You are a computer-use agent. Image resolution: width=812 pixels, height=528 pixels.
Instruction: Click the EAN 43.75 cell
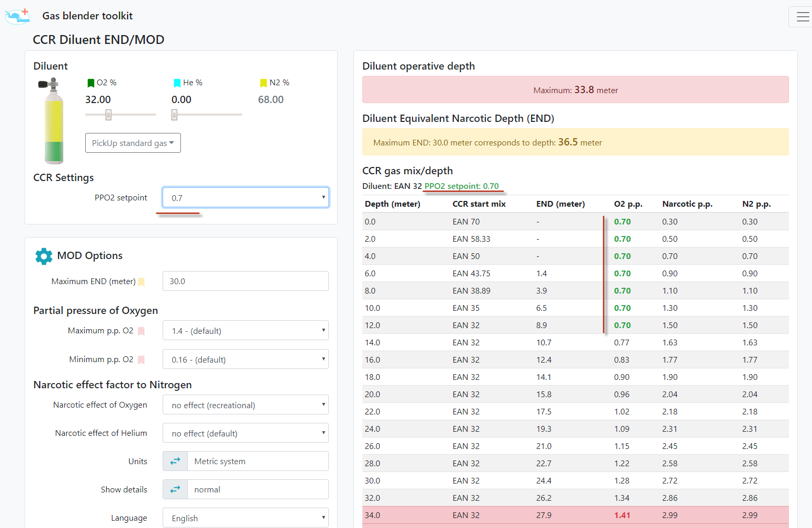click(471, 274)
